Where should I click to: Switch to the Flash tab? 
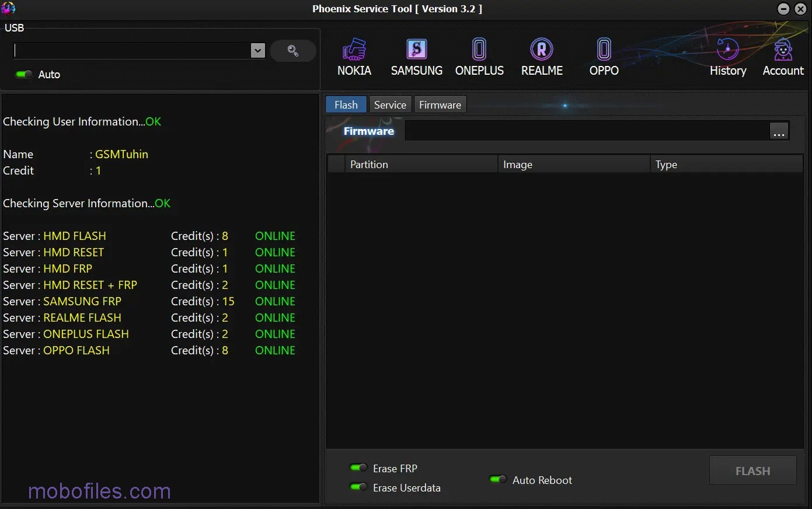click(x=346, y=104)
